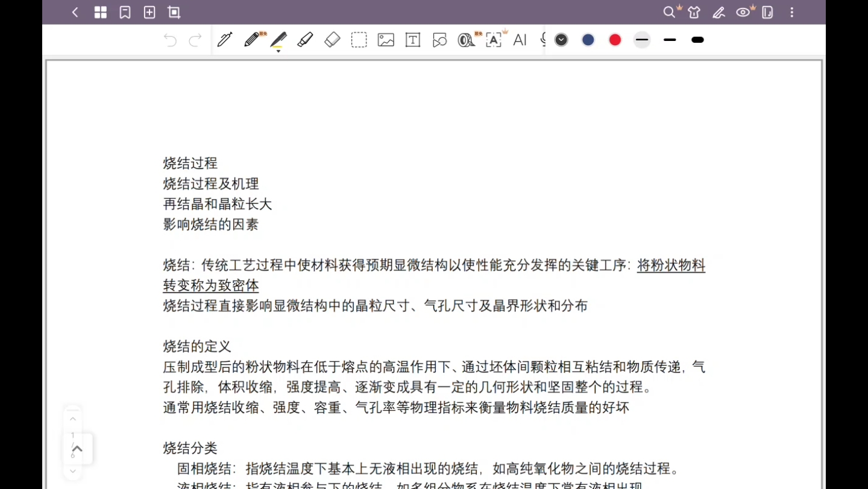Viewport: 868px width, 489px height.
Task: Choose the dashed lasso selection tool
Action: (359, 40)
